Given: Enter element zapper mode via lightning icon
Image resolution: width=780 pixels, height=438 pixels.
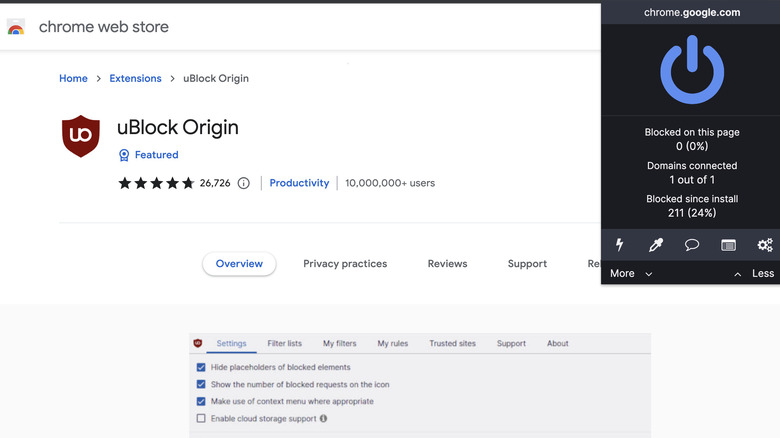Looking at the screenshot, I should point(619,245).
